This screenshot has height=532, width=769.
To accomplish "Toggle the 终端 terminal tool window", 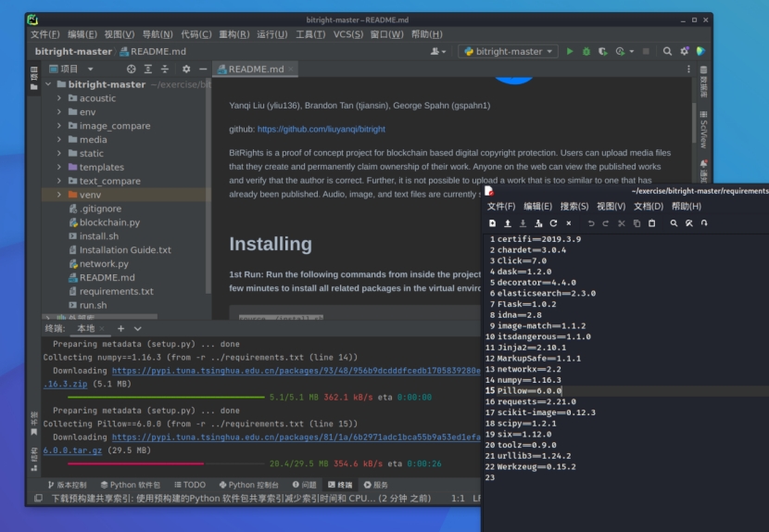I will 339,485.
